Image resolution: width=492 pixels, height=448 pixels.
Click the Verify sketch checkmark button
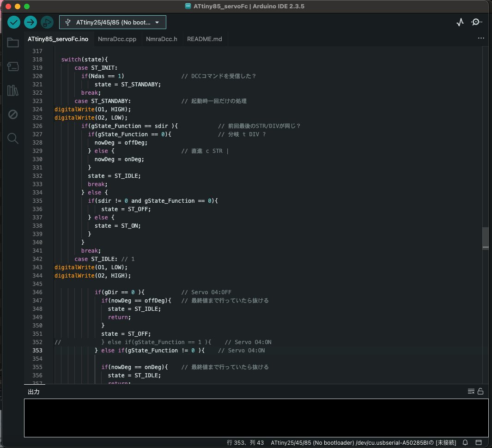click(14, 22)
